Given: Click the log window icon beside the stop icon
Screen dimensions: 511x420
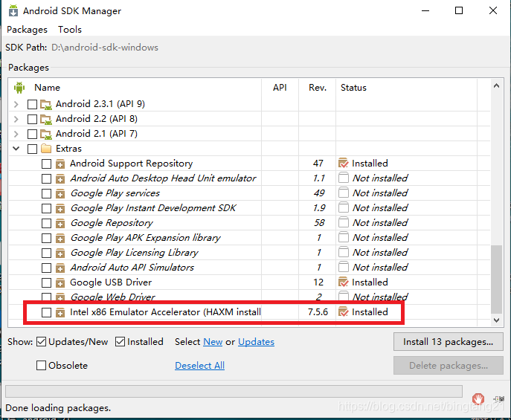Looking at the screenshot, I should (x=499, y=398).
